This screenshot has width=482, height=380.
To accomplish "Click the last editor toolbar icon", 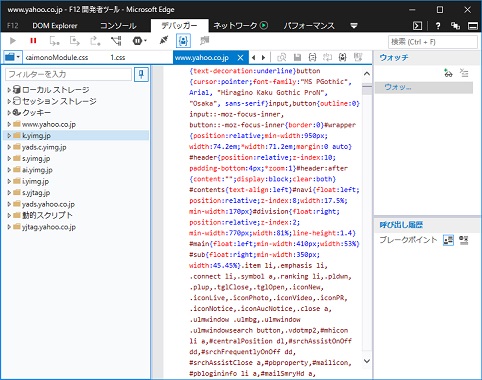I will pos(358,57).
